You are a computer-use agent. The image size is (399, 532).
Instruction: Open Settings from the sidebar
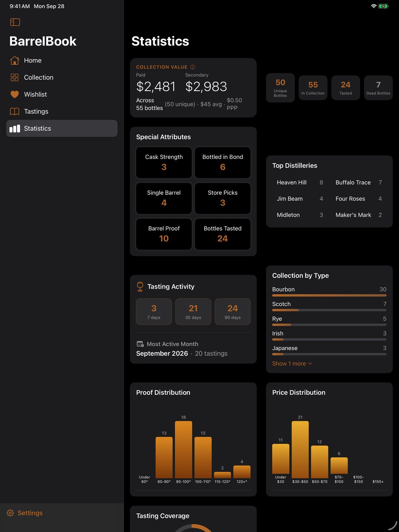pos(25,513)
